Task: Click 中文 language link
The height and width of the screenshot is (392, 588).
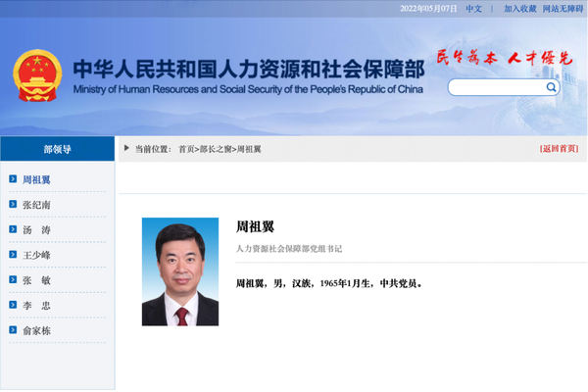Action: [473, 9]
